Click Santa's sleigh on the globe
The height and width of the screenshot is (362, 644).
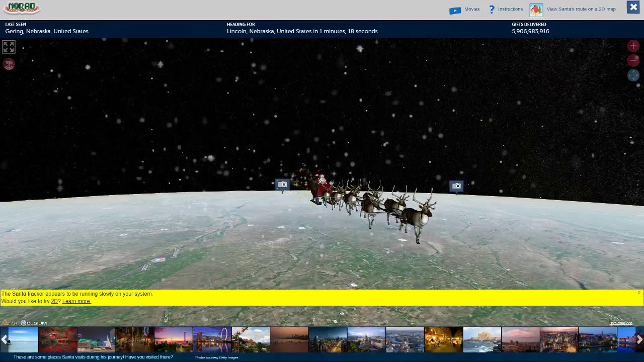[x=320, y=189]
